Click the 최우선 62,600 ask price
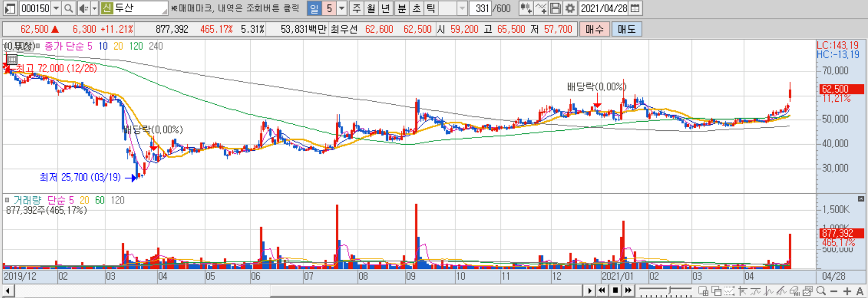868x298 pixels. pos(379,29)
